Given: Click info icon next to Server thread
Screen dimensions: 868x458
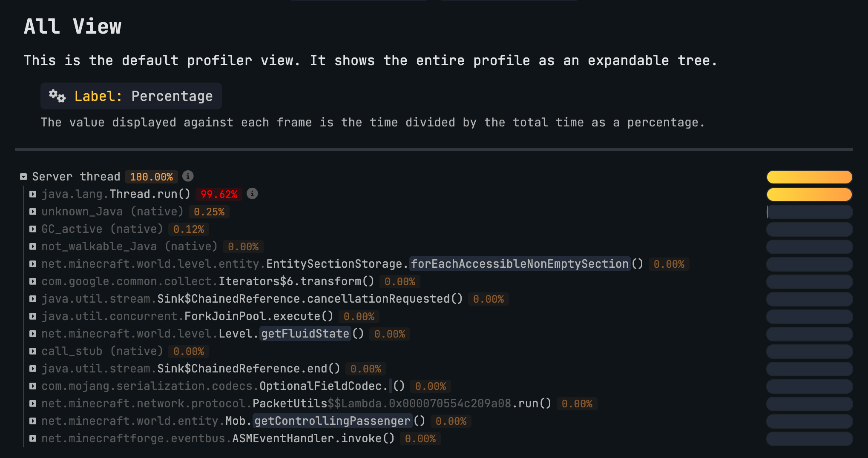Looking at the screenshot, I should point(188,176).
